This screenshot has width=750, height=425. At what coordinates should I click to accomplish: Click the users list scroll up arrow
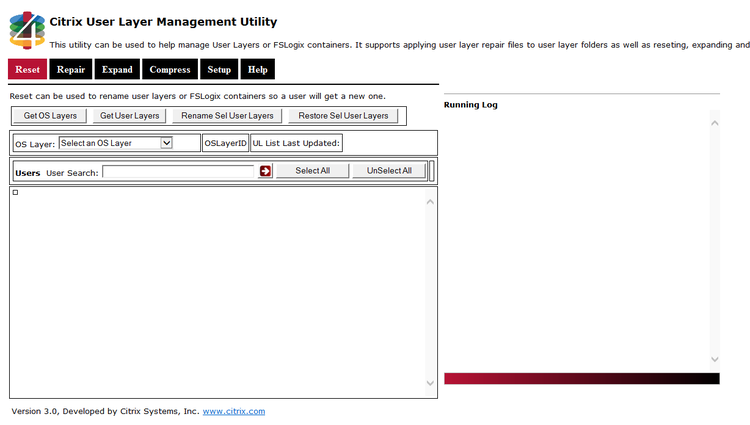coord(430,202)
